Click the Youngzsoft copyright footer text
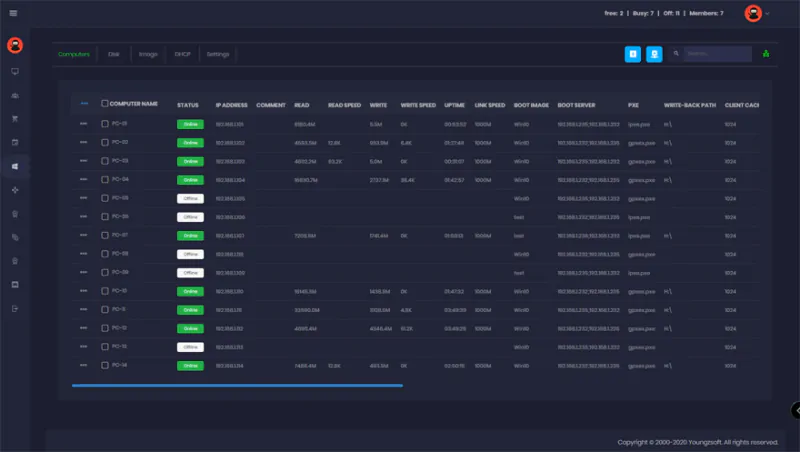 tap(697, 442)
